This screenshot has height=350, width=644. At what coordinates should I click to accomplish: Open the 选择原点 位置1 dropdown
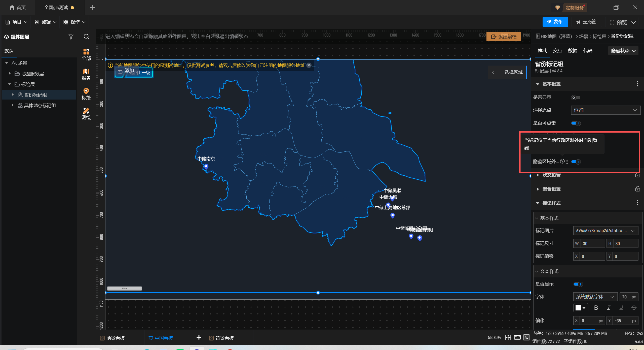[x=605, y=110]
